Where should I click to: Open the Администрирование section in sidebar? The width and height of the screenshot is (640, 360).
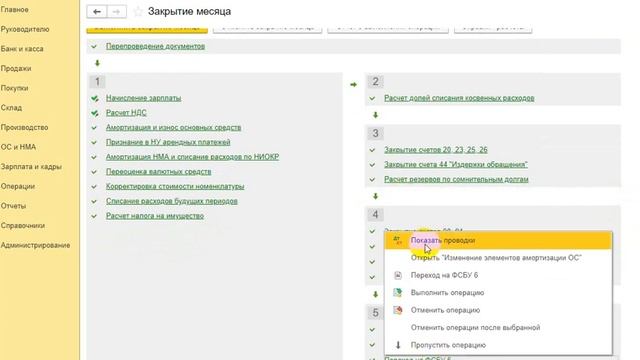click(x=36, y=245)
